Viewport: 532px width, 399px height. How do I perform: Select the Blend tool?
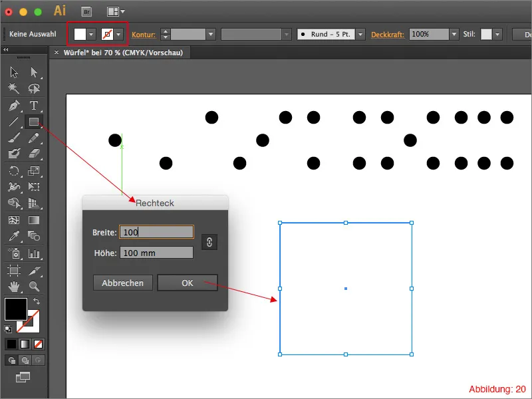point(34,236)
